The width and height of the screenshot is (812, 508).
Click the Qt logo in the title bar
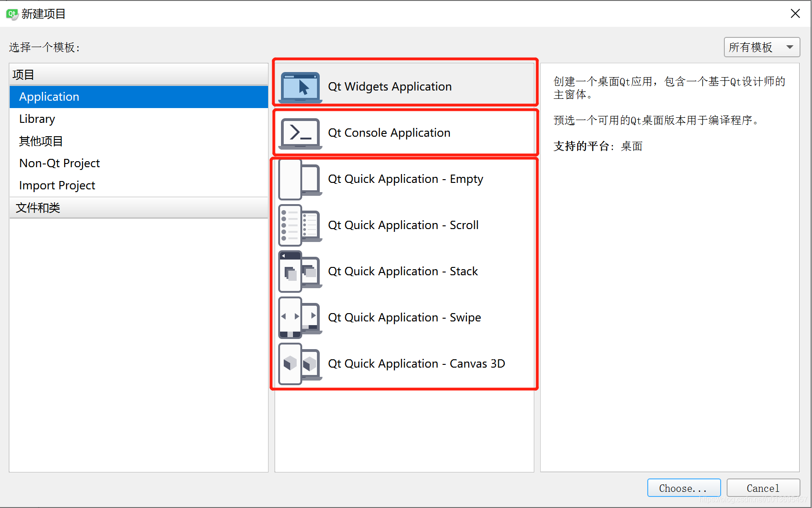12,14
